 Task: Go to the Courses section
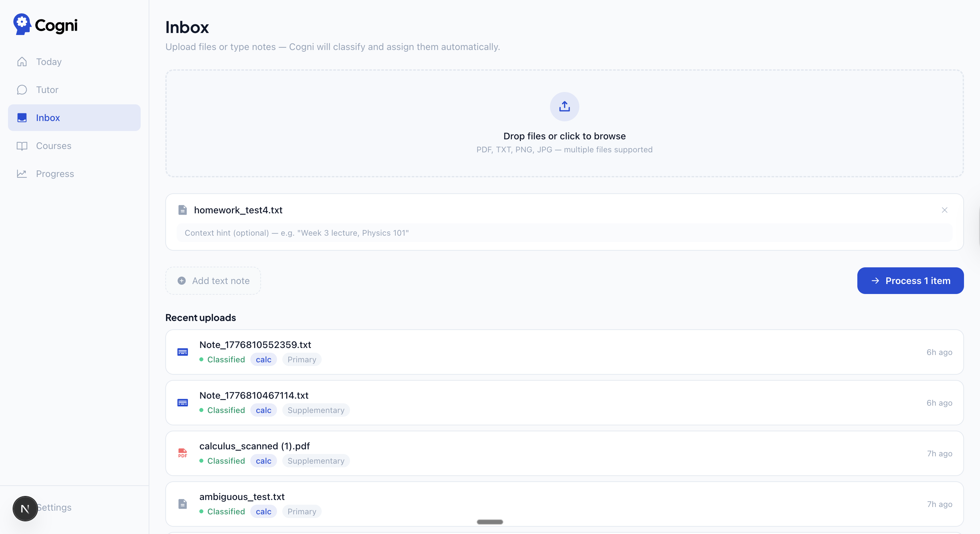pyautogui.click(x=74, y=146)
